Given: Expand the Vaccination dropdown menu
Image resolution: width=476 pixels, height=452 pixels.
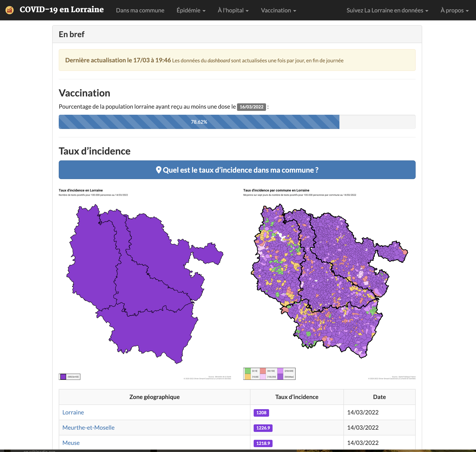Looking at the screenshot, I should click(278, 10).
